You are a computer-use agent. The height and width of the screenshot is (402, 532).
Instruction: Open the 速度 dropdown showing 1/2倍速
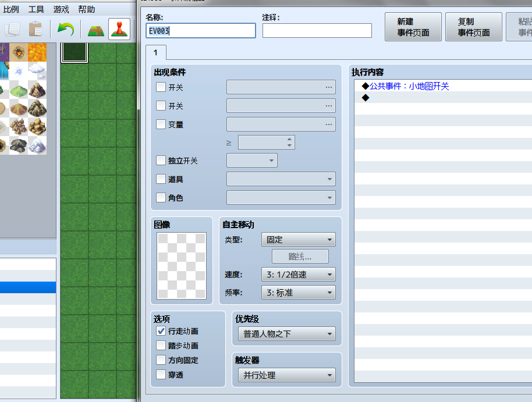pyautogui.click(x=299, y=275)
